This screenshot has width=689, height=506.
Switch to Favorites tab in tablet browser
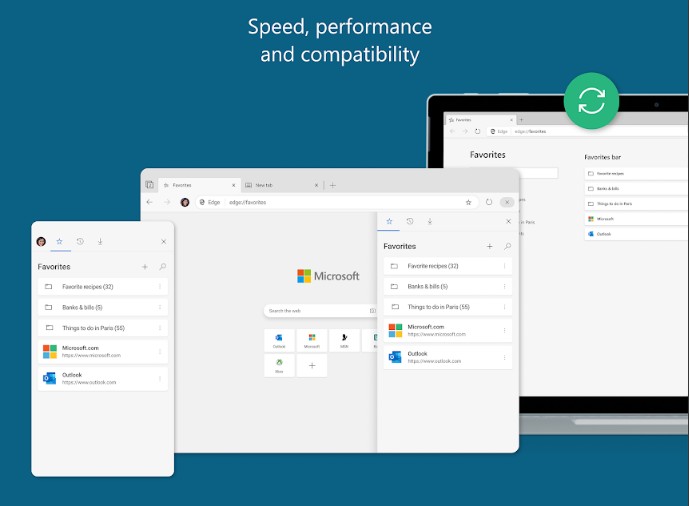pyautogui.click(x=199, y=185)
